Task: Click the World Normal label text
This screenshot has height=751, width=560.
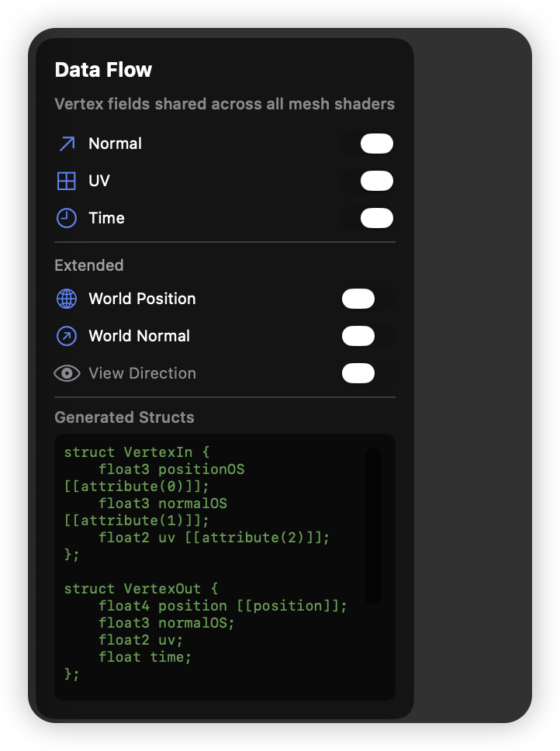Action: click(139, 336)
